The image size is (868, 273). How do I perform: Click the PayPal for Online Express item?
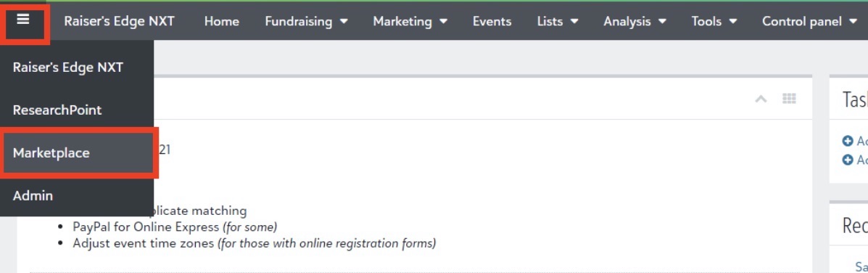pyautogui.click(x=175, y=227)
